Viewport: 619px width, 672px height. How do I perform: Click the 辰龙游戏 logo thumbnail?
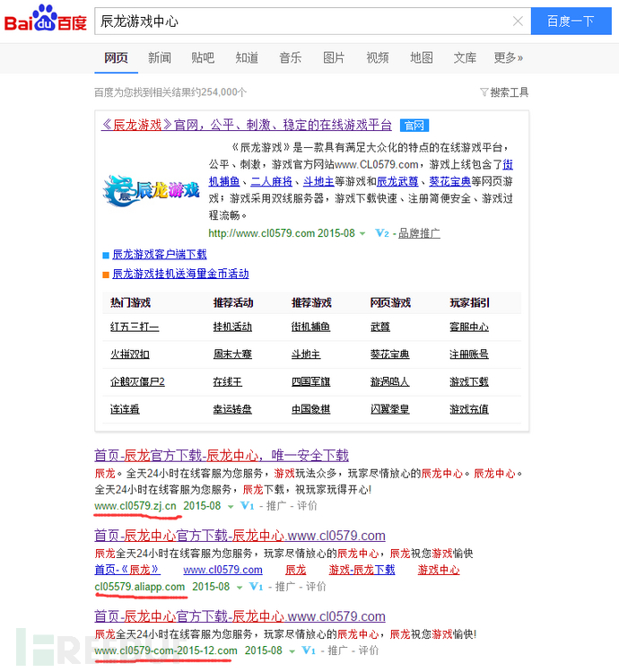[152, 191]
